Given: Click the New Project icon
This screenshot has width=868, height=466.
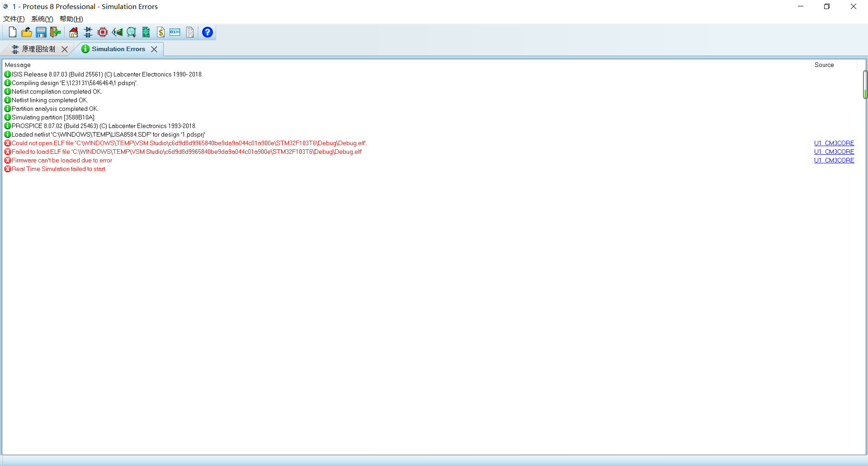Looking at the screenshot, I should (13, 32).
